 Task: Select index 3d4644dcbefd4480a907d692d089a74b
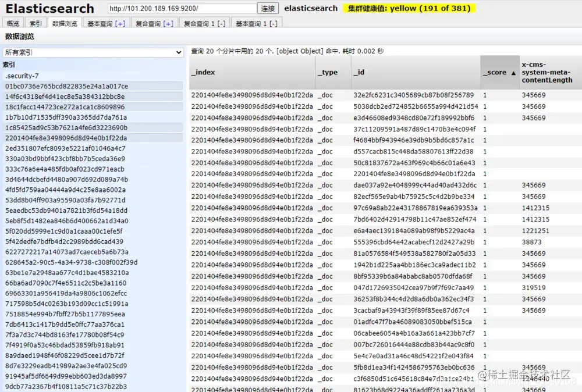click(93, 180)
